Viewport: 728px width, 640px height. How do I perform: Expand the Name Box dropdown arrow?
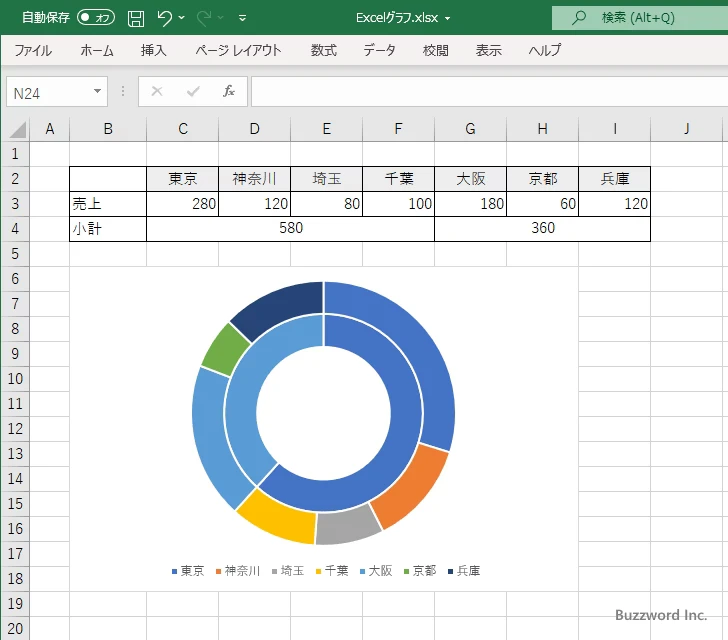pyautogui.click(x=98, y=91)
